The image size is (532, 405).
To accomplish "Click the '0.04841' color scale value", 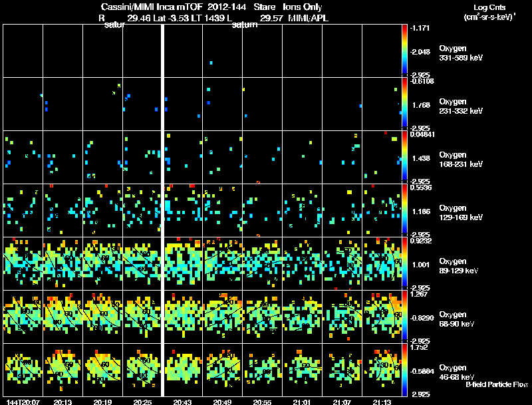I will point(422,134).
